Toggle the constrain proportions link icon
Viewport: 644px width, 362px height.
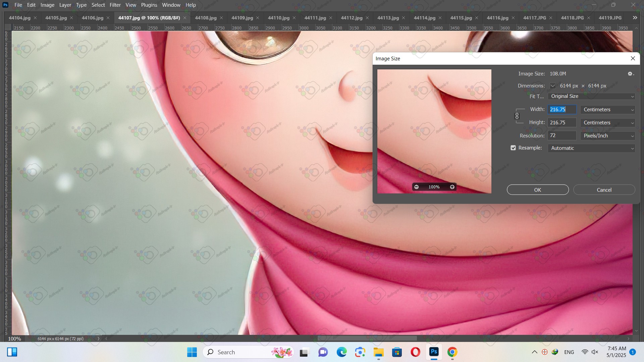click(x=517, y=116)
